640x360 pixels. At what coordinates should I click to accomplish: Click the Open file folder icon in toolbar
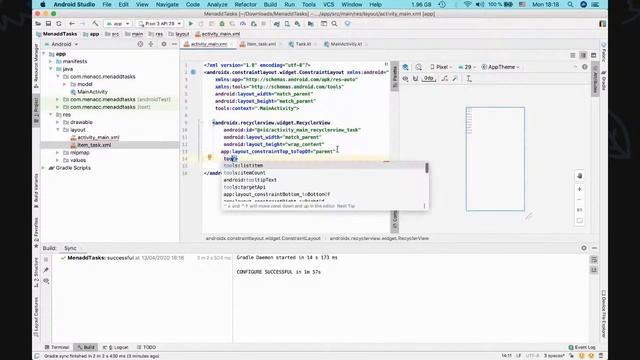click(38, 24)
